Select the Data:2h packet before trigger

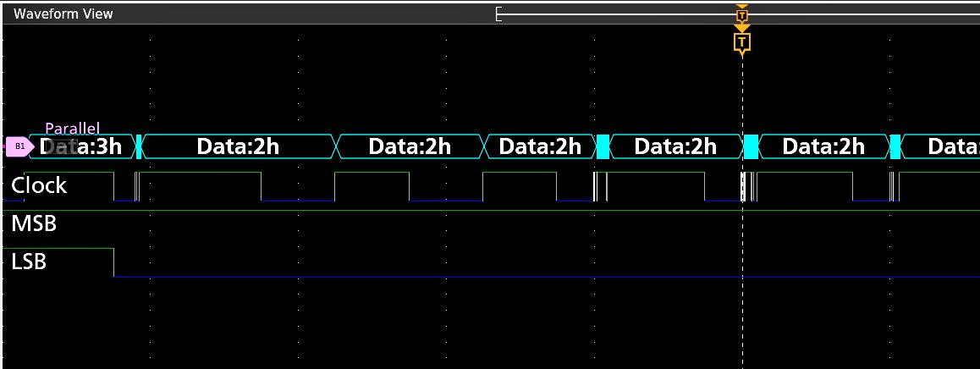pos(675,146)
